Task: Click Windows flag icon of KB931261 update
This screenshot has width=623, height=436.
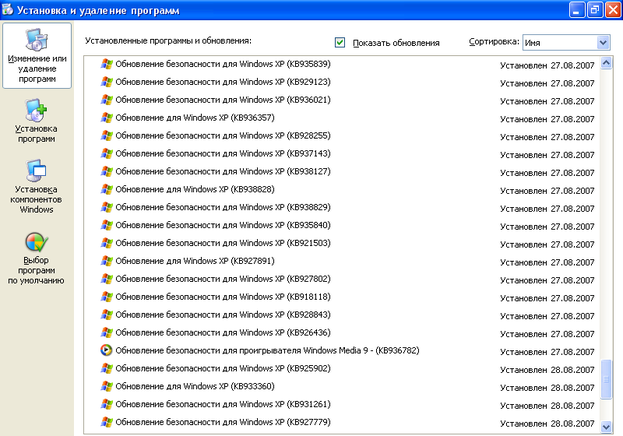Action: pyautogui.click(x=106, y=404)
